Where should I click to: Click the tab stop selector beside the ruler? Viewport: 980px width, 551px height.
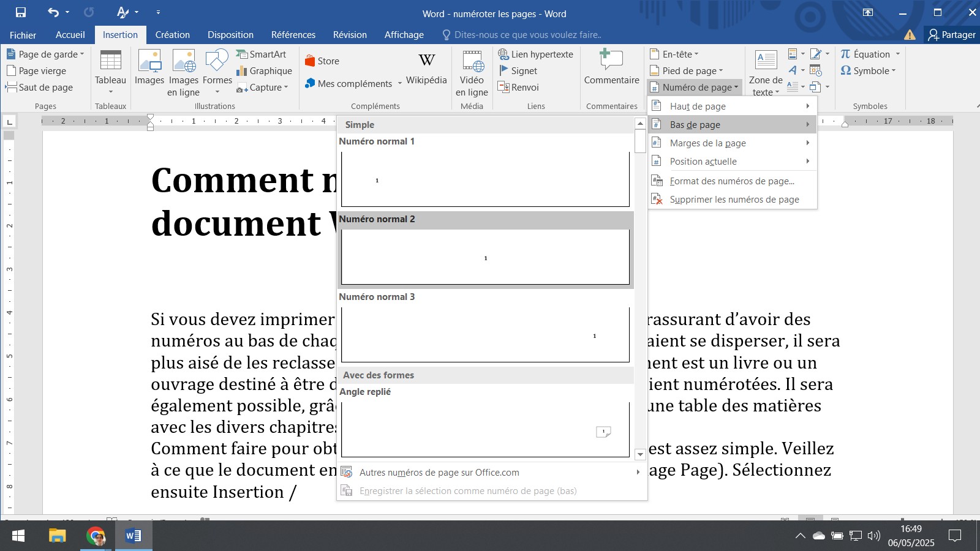tap(9, 121)
